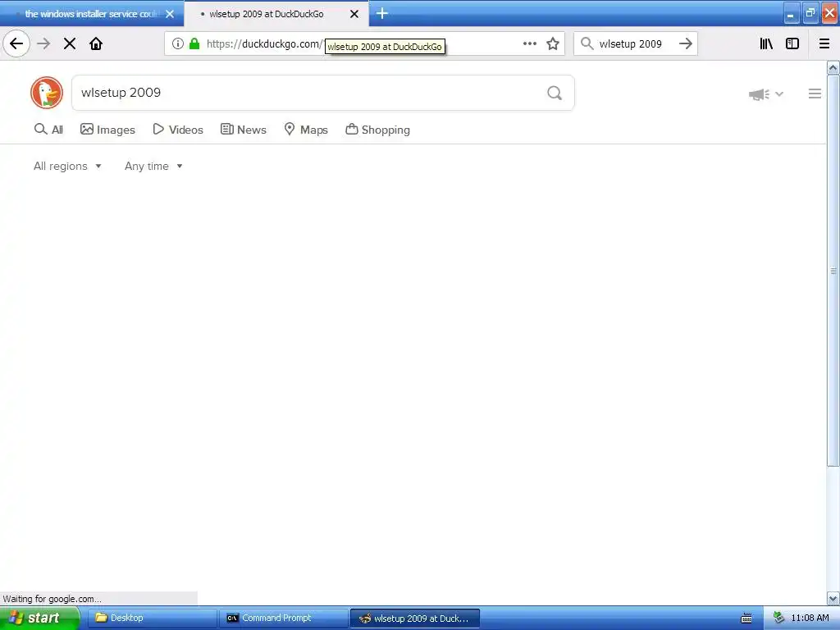The height and width of the screenshot is (630, 840).
Task: Click the network tray icon near clock
Action: point(778,619)
